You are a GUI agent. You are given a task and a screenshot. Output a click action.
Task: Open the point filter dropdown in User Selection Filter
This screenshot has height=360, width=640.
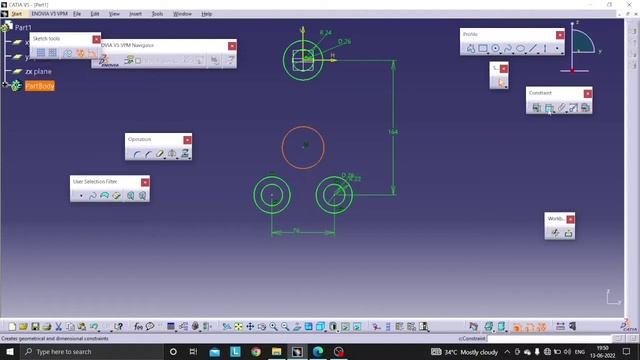point(81,196)
